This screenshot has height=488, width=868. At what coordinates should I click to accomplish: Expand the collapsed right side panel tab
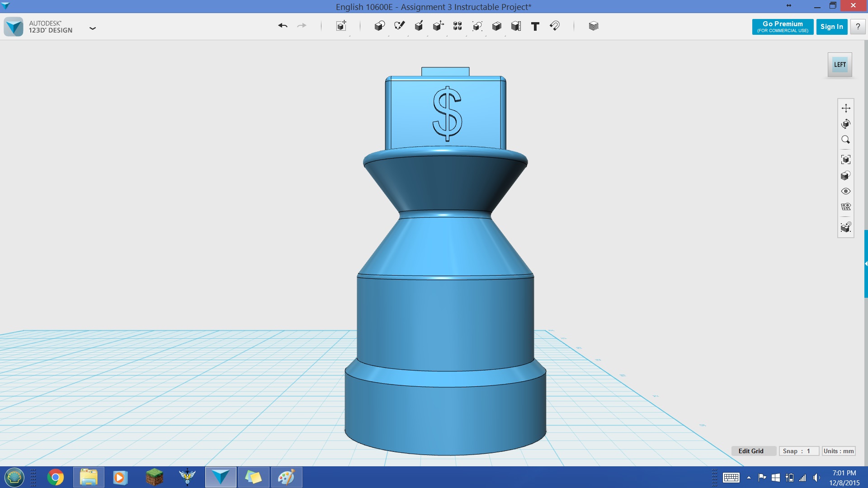click(x=866, y=263)
